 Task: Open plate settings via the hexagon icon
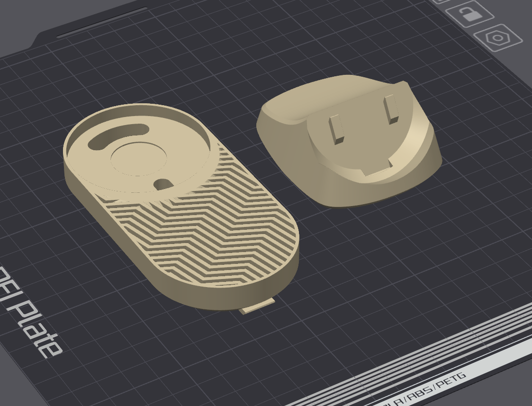[497, 38]
